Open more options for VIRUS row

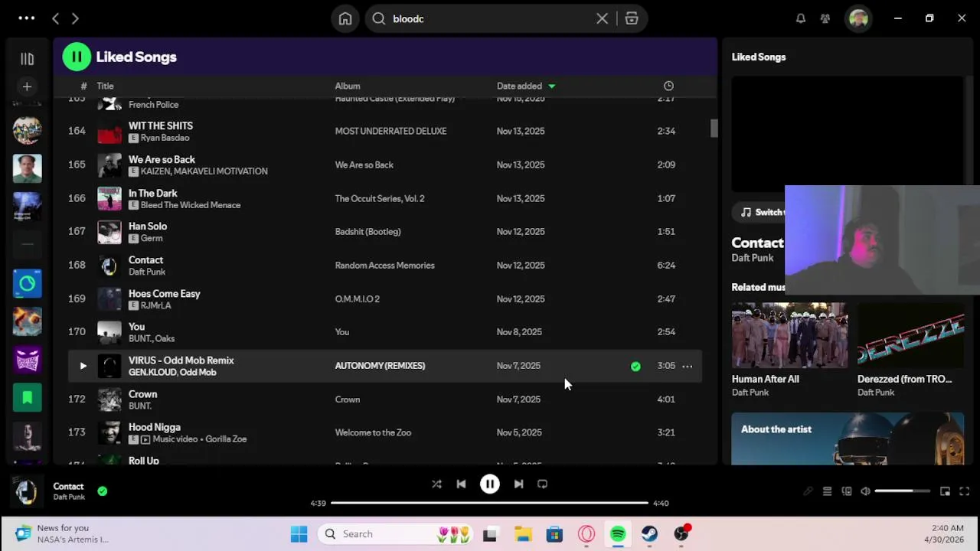click(688, 366)
